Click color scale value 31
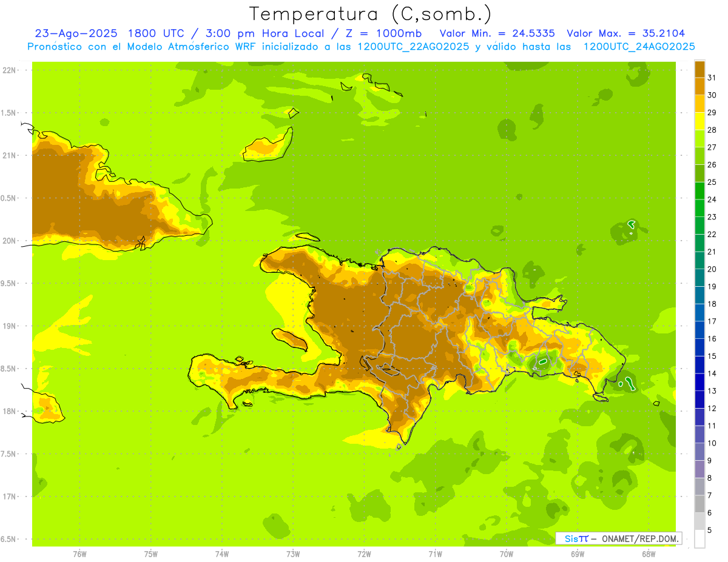Image resolution: width=728 pixels, height=562 pixels. (x=712, y=78)
